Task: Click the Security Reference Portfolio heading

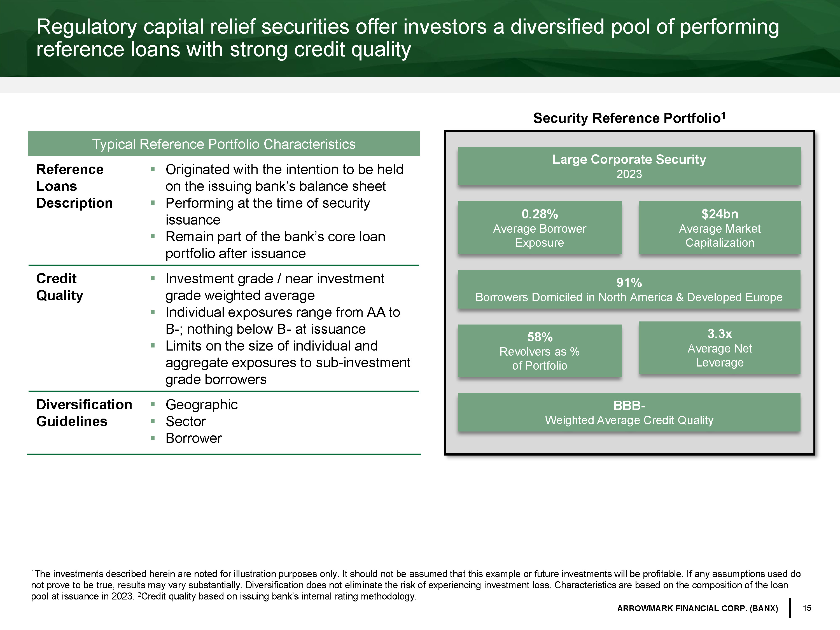Action: click(629, 118)
